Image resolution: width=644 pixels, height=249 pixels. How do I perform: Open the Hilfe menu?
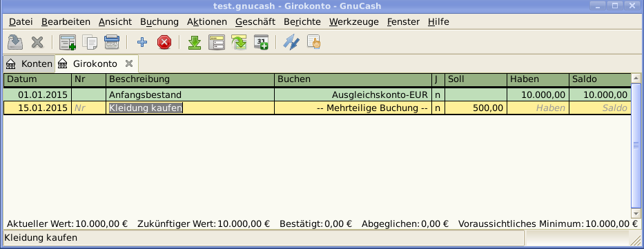pyautogui.click(x=438, y=22)
